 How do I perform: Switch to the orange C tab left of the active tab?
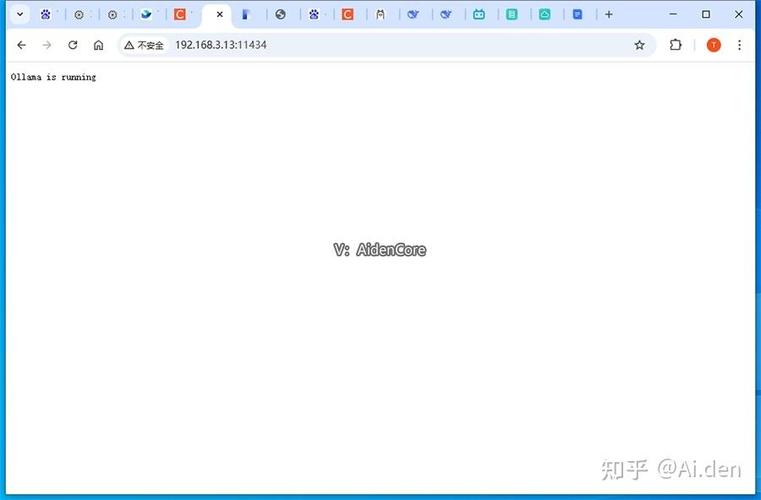click(x=180, y=15)
